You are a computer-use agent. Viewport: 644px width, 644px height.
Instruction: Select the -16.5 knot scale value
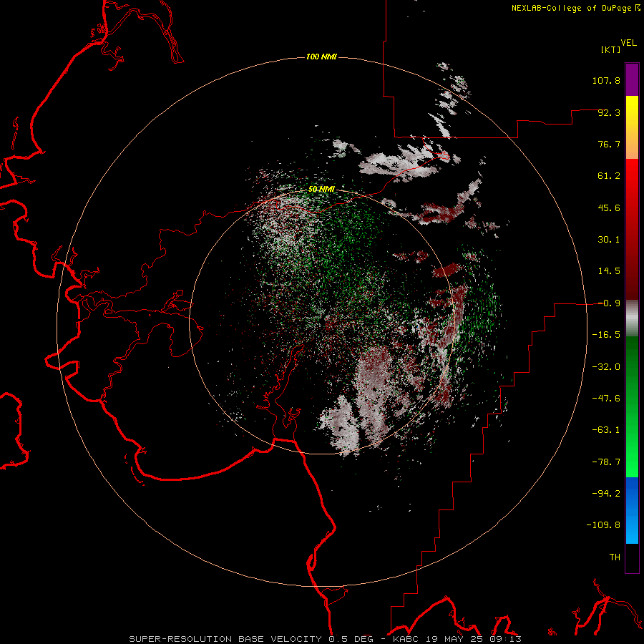click(606, 335)
